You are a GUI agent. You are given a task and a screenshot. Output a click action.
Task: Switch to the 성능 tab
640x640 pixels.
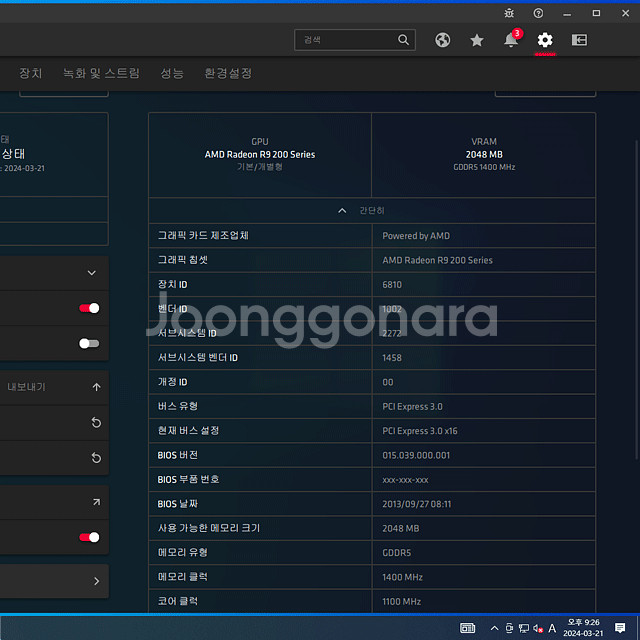pos(172,73)
